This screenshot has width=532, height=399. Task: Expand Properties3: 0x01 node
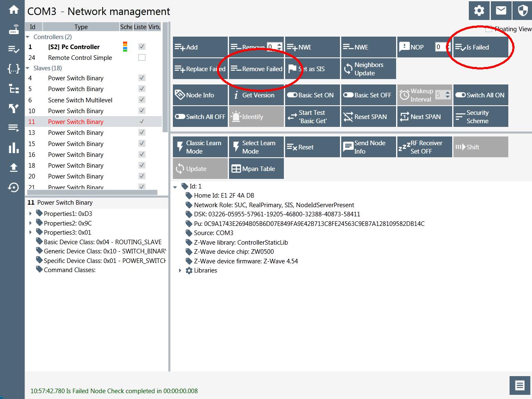click(x=30, y=232)
